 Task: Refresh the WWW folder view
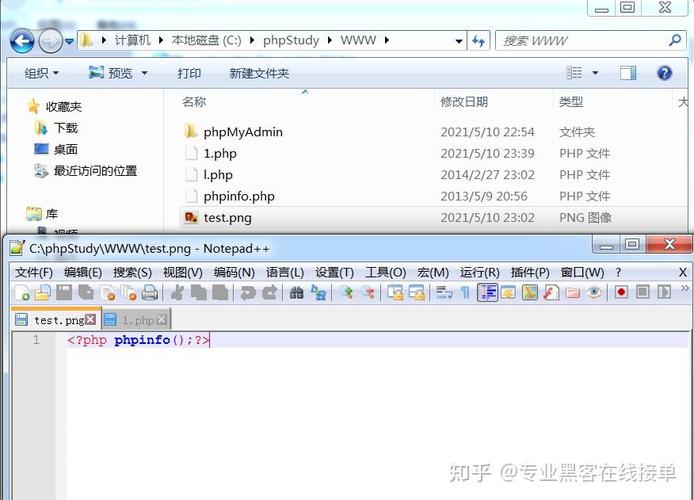pos(478,41)
